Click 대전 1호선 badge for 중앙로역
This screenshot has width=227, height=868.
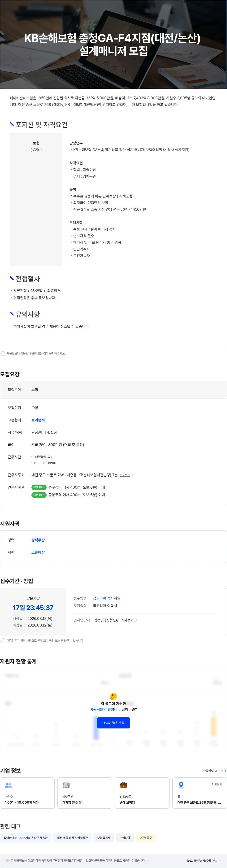point(39,495)
